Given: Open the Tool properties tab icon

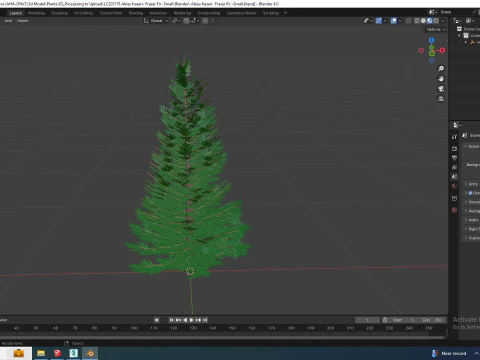Looking at the screenshot, I should 454,137.
